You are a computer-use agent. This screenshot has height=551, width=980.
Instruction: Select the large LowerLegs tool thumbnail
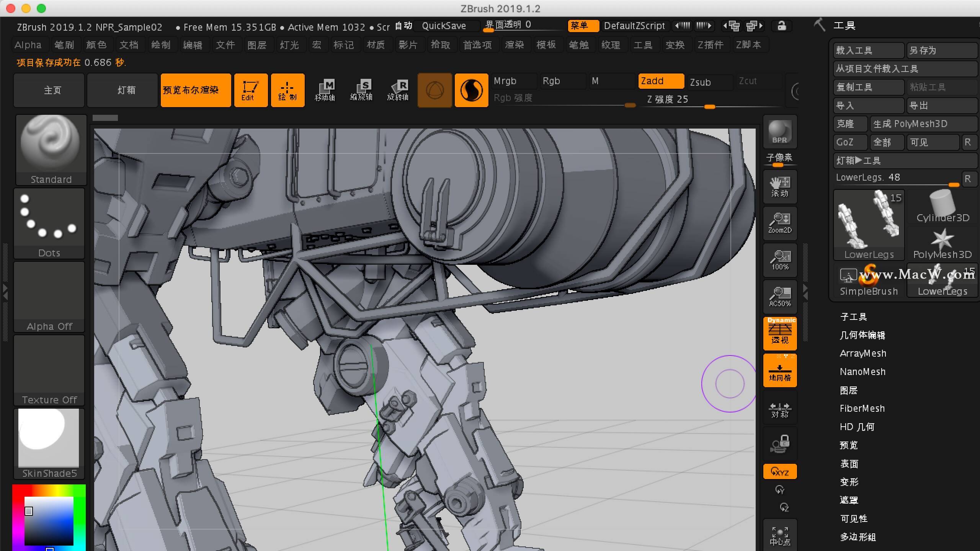[x=869, y=225]
